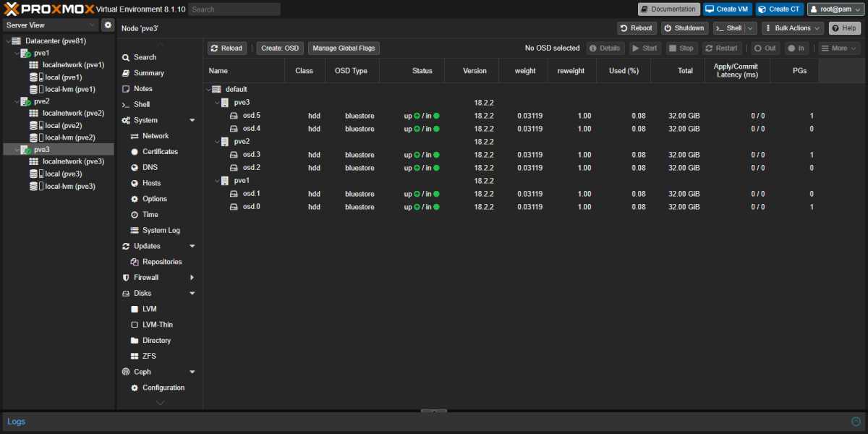Collapse the System menu section
868x434 pixels.
click(x=192, y=120)
